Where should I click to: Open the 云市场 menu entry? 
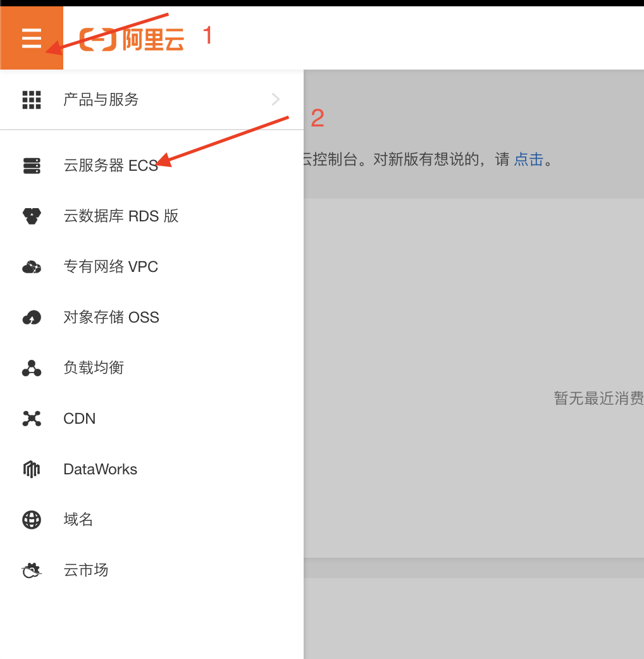(x=86, y=570)
